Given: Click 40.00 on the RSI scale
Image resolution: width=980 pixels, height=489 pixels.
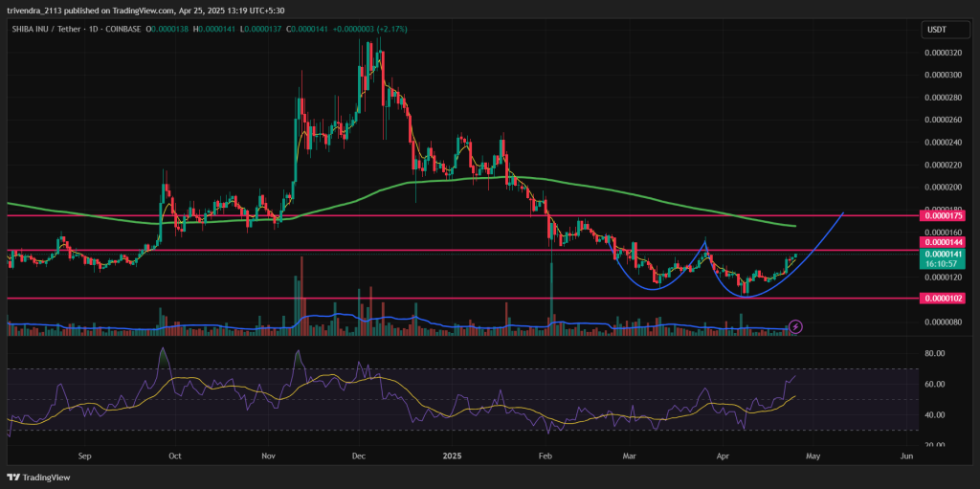Looking at the screenshot, I should coord(933,414).
